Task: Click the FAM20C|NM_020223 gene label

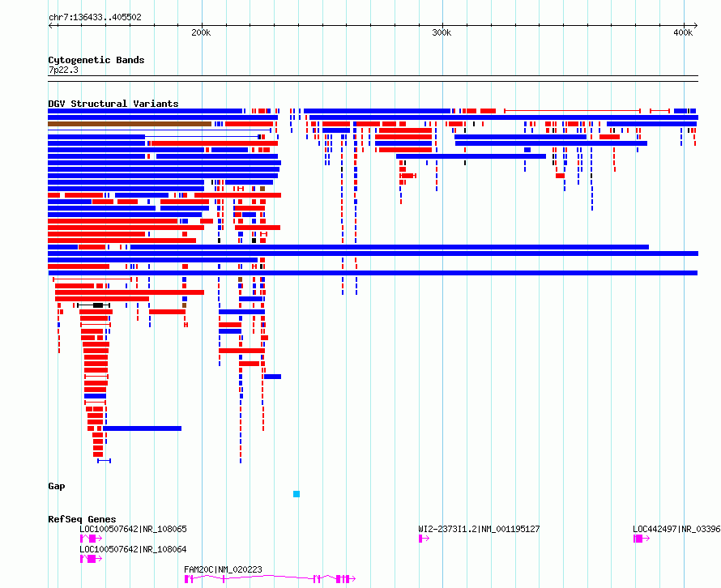Action: (x=223, y=569)
